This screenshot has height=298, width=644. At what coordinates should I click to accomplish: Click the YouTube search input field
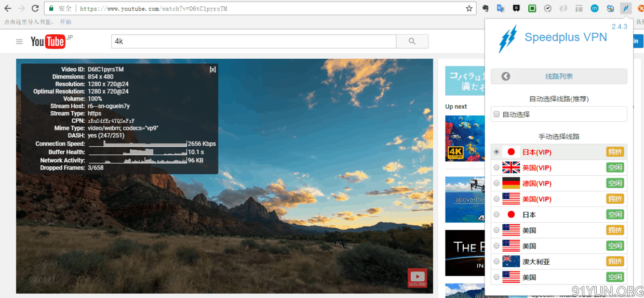(x=253, y=42)
